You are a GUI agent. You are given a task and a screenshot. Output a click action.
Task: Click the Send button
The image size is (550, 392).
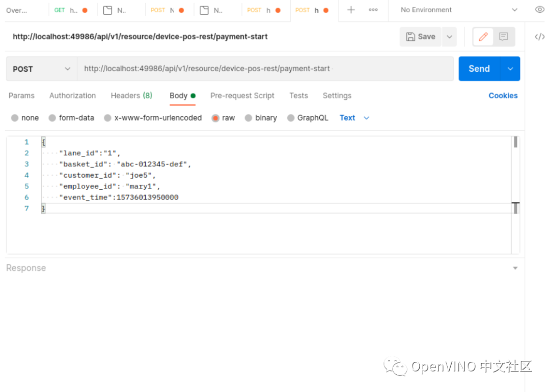(479, 69)
